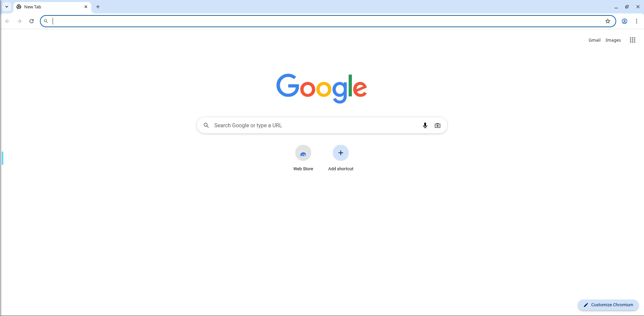Open the Images link

click(x=613, y=40)
